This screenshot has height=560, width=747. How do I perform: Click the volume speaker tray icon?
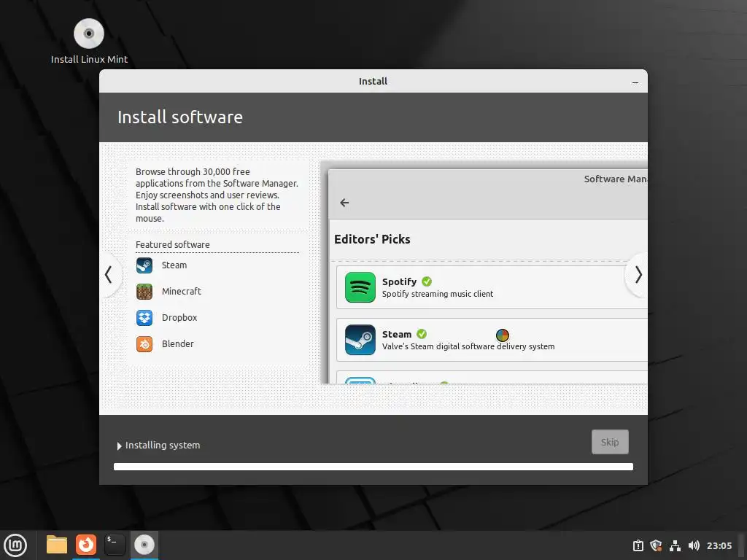pos(694,545)
